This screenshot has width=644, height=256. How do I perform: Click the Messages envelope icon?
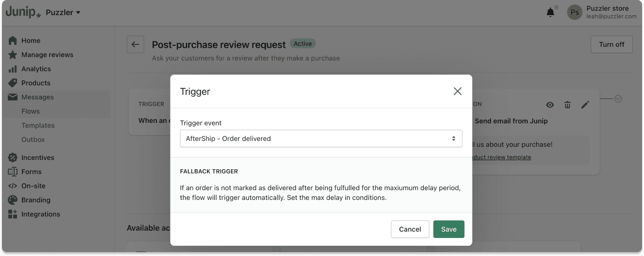click(x=13, y=97)
